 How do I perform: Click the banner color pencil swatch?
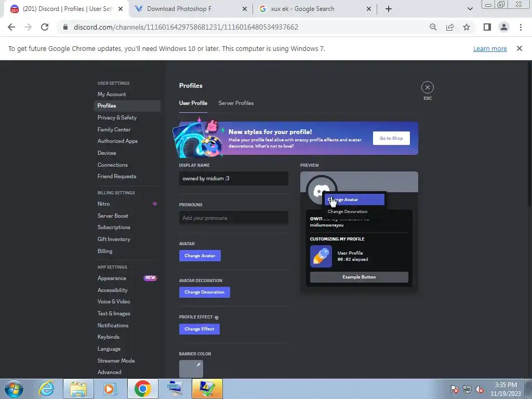(x=191, y=369)
